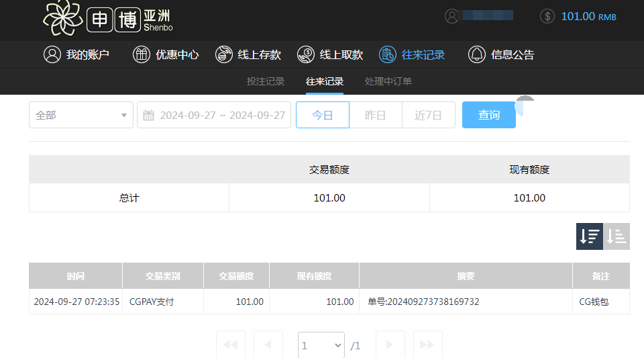Click the Shenbo flower logo

point(63,19)
